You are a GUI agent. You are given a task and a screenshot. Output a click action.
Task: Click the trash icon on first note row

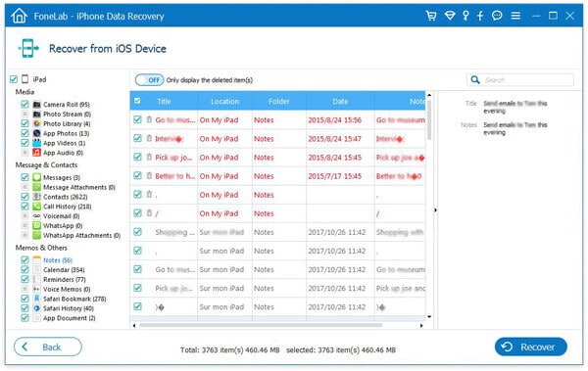tap(149, 119)
